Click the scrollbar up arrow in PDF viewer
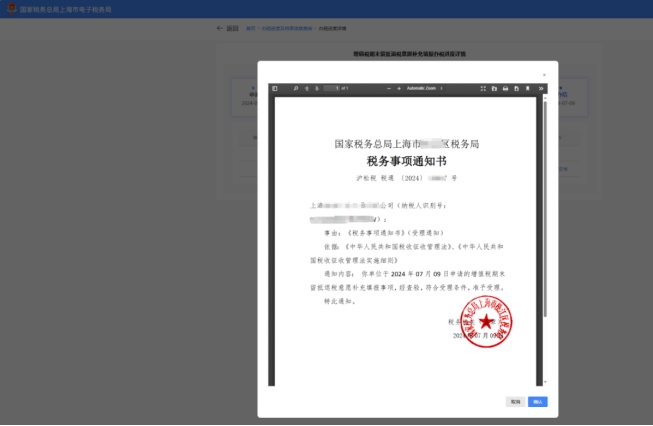 point(545,98)
